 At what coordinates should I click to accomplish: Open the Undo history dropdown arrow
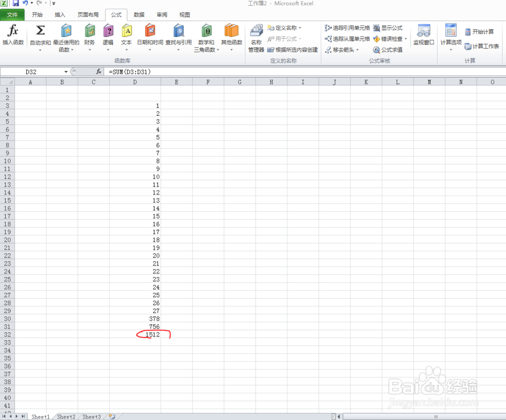[x=31, y=3]
